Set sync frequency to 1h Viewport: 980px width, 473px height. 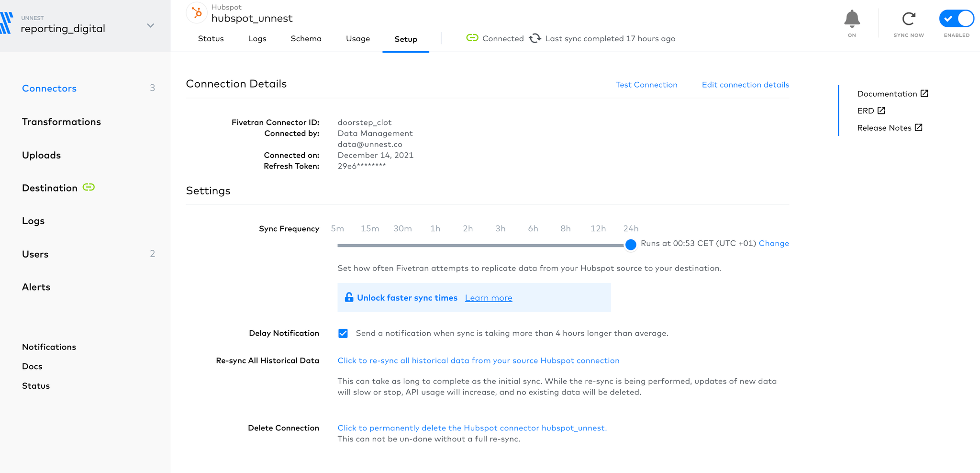pyautogui.click(x=435, y=229)
